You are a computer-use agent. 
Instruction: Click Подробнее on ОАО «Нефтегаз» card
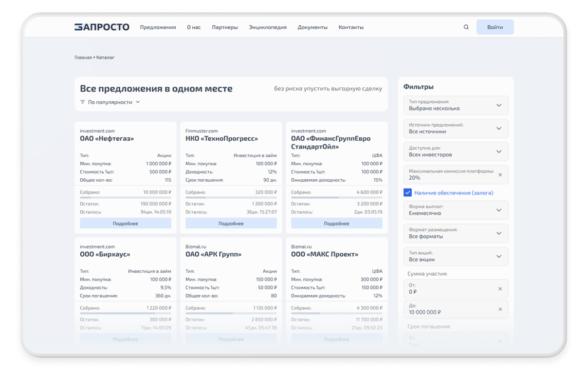click(x=126, y=224)
